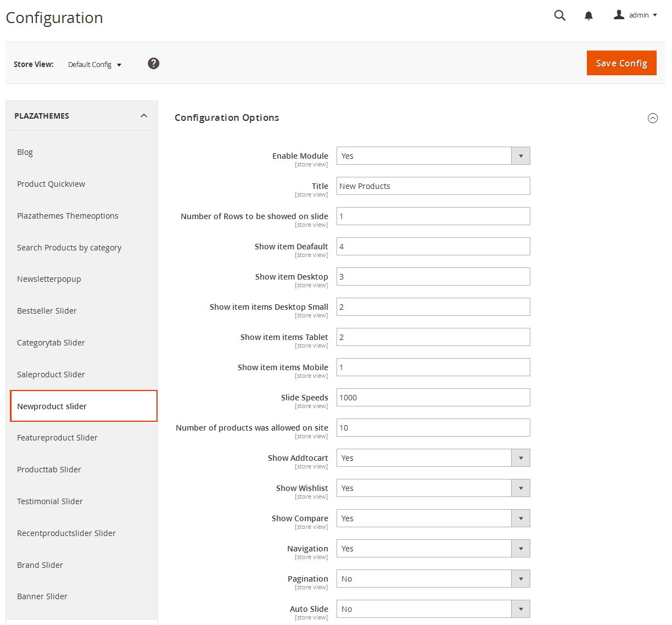Open the Navigation dropdown
Viewport: 672px width, 625px height.
coord(433,549)
